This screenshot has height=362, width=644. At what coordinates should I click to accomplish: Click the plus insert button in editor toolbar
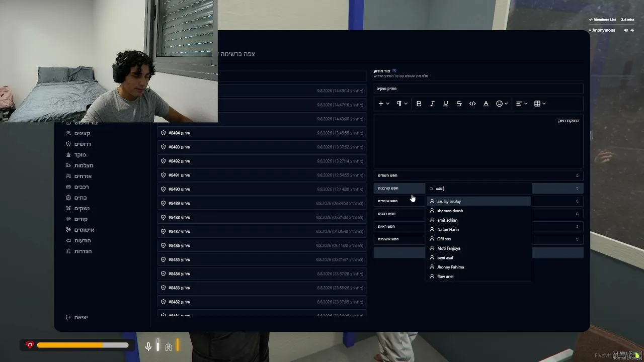click(x=383, y=104)
